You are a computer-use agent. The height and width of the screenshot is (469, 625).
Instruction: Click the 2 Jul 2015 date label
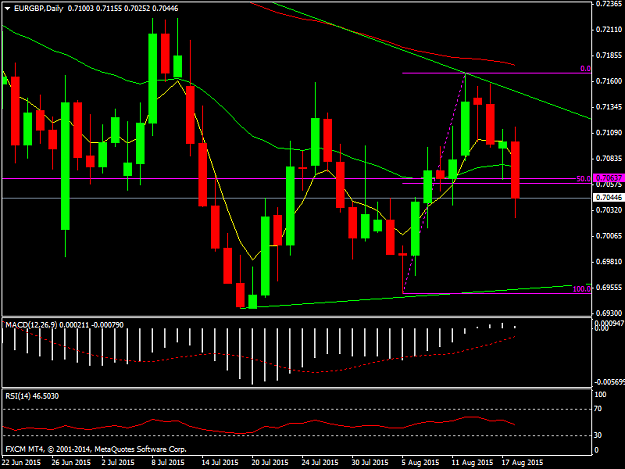(118, 462)
